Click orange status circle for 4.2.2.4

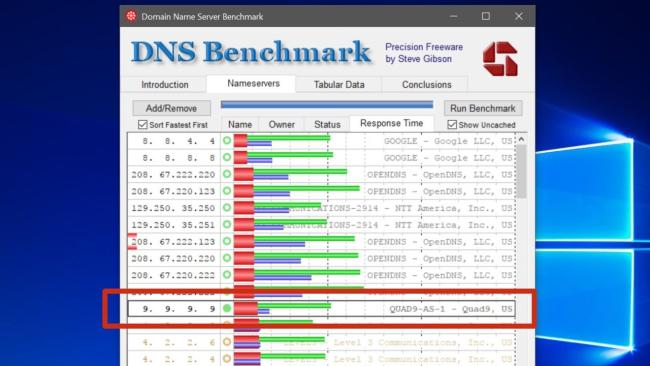[227, 359]
